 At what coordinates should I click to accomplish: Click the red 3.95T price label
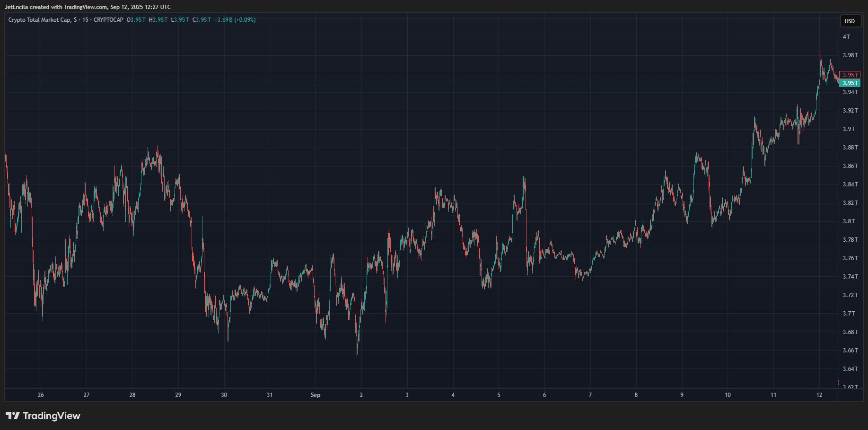pos(850,75)
